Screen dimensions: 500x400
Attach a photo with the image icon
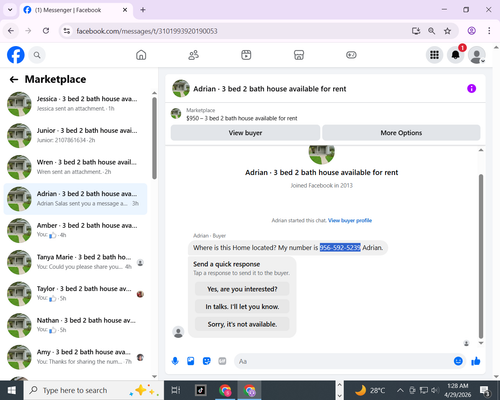(191, 361)
